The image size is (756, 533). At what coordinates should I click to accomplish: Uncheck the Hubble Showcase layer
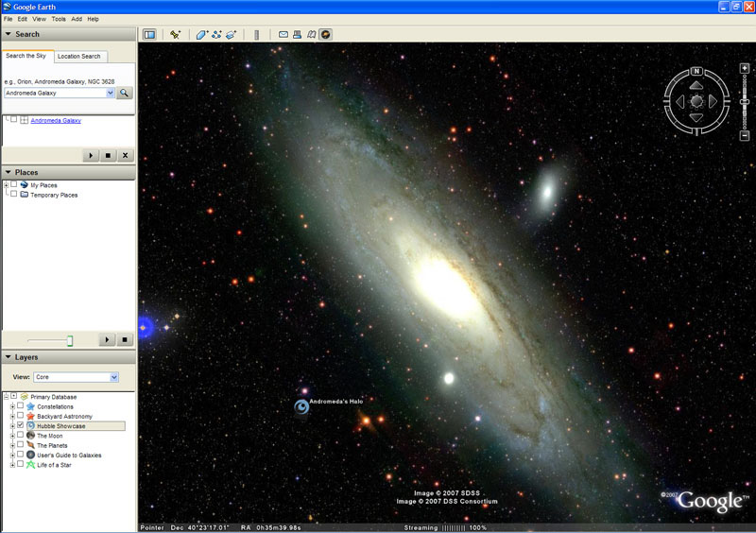[x=20, y=426]
